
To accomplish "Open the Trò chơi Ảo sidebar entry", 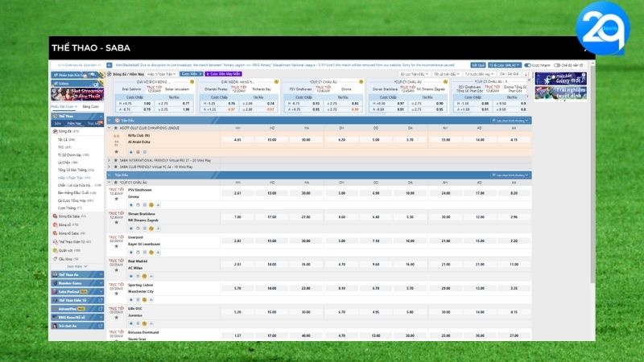I will click(77, 326).
